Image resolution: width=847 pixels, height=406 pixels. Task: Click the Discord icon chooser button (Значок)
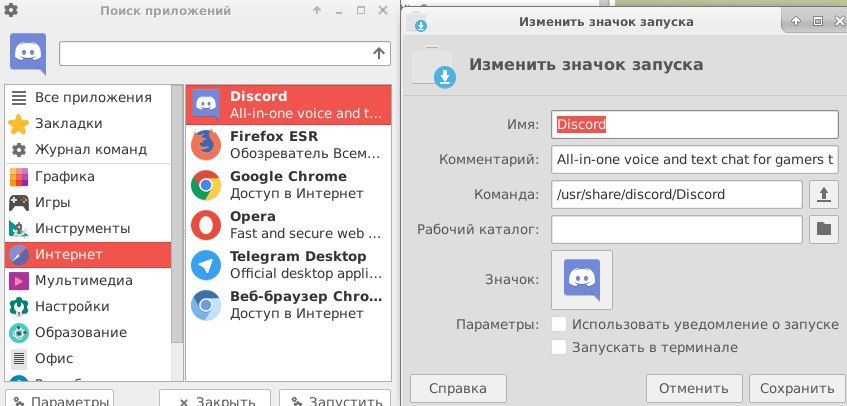[582, 280]
